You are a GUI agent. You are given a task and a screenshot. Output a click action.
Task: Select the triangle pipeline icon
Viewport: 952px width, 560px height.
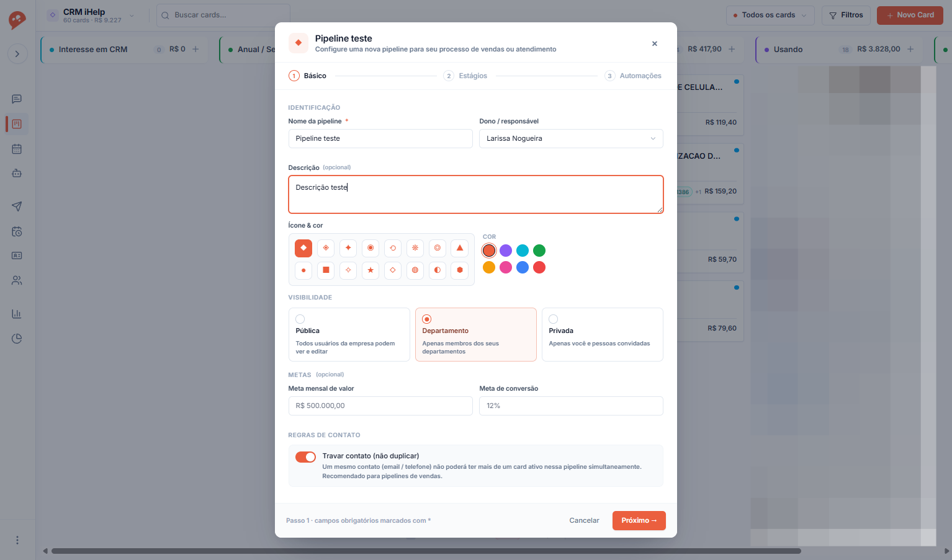click(x=460, y=248)
